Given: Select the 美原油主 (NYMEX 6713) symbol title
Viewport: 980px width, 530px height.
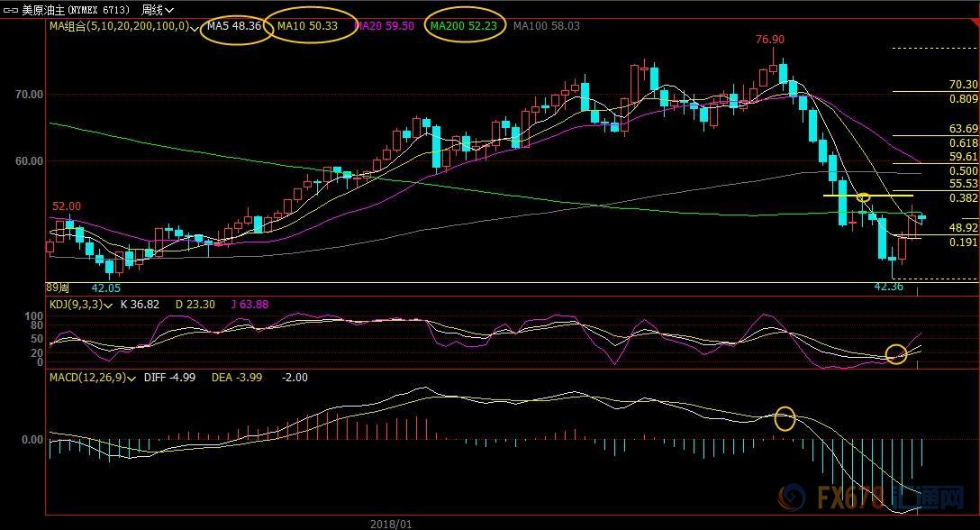Looking at the screenshot, I should pos(76,10).
